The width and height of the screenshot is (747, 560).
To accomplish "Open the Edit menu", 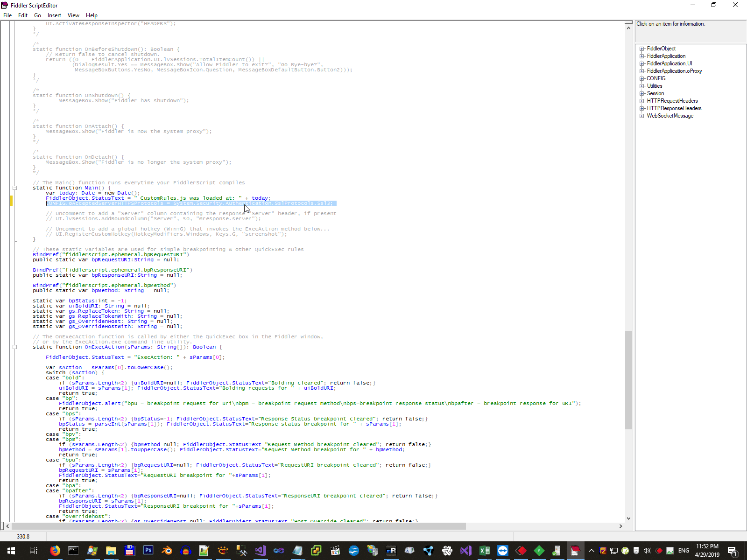I will [x=23, y=15].
